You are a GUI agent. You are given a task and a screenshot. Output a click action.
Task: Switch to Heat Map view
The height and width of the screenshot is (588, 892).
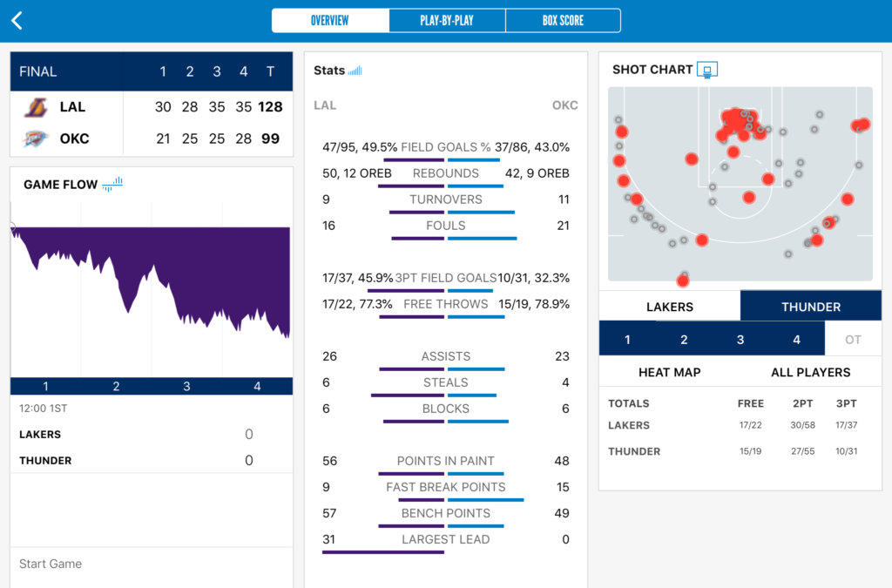tap(669, 372)
